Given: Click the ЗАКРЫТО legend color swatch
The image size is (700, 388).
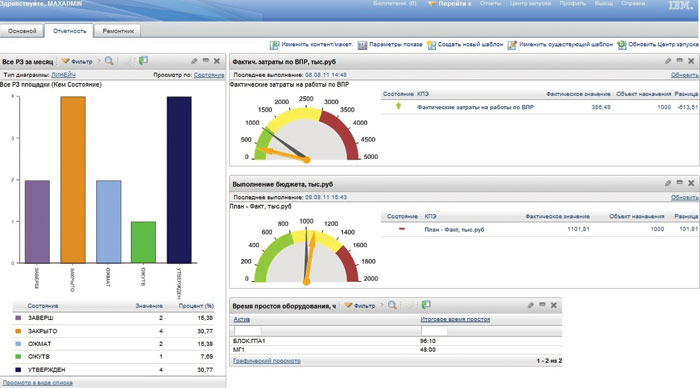Looking at the screenshot, I should (x=18, y=331).
